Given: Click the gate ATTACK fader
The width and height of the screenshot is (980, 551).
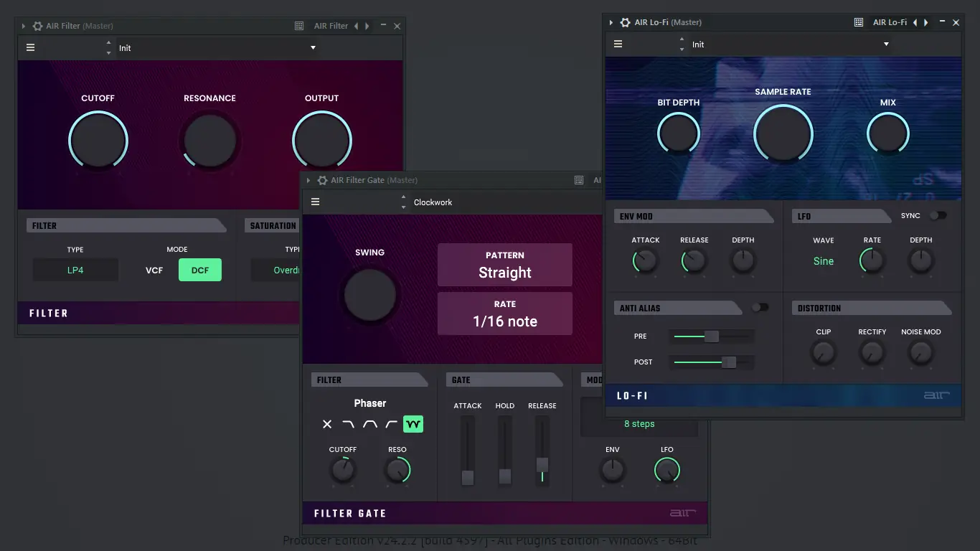Looking at the screenshot, I should pyautogui.click(x=468, y=452).
